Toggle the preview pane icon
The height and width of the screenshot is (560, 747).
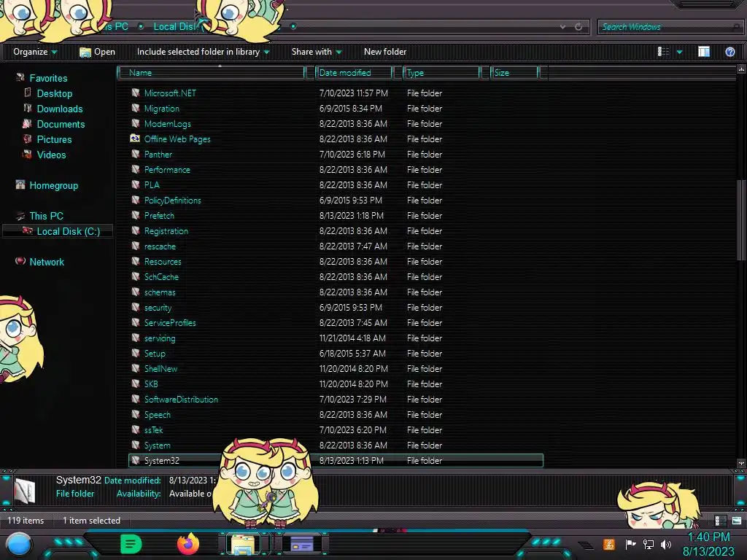pyautogui.click(x=704, y=52)
